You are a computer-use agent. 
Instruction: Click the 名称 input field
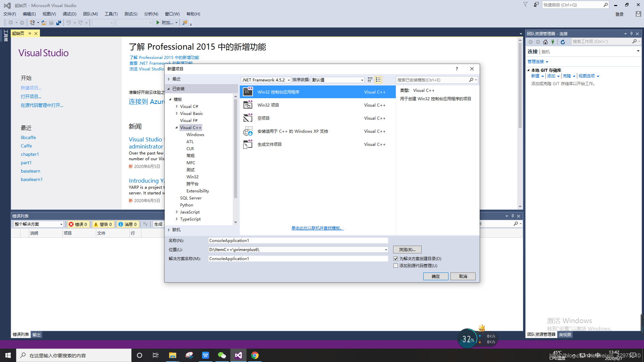[x=298, y=240]
